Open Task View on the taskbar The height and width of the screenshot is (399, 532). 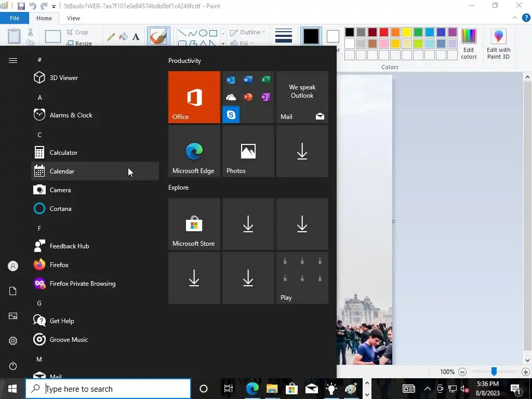(x=229, y=389)
